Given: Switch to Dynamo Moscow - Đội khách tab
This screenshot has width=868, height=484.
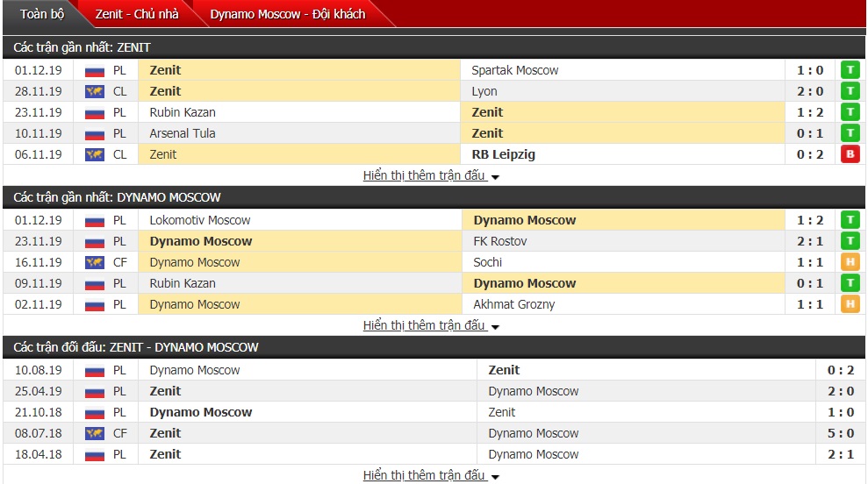Looking at the screenshot, I should (x=288, y=14).
